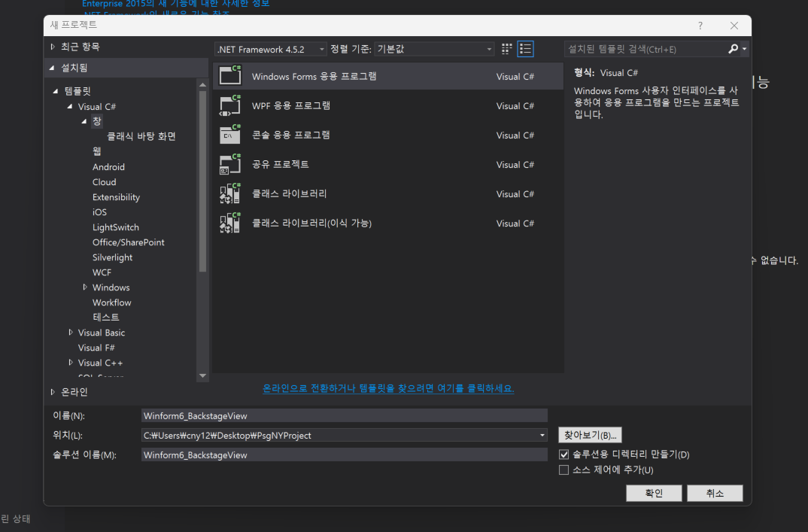Select the Extensibility category
The height and width of the screenshot is (532, 808).
coord(116,197)
